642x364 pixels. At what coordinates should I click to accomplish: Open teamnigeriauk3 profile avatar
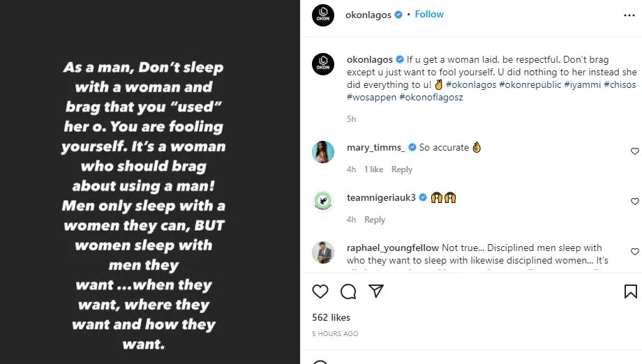click(x=322, y=202)
